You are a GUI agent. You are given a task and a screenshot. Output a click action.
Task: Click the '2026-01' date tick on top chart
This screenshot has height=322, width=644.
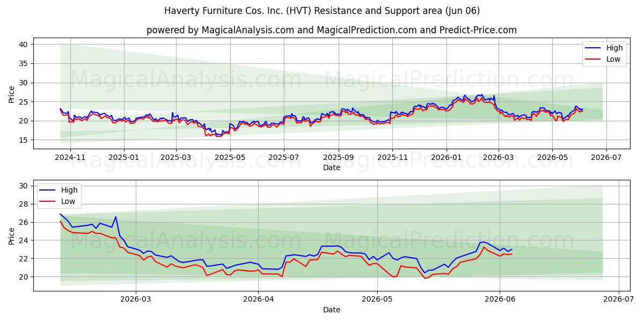(x=446, y=158)
